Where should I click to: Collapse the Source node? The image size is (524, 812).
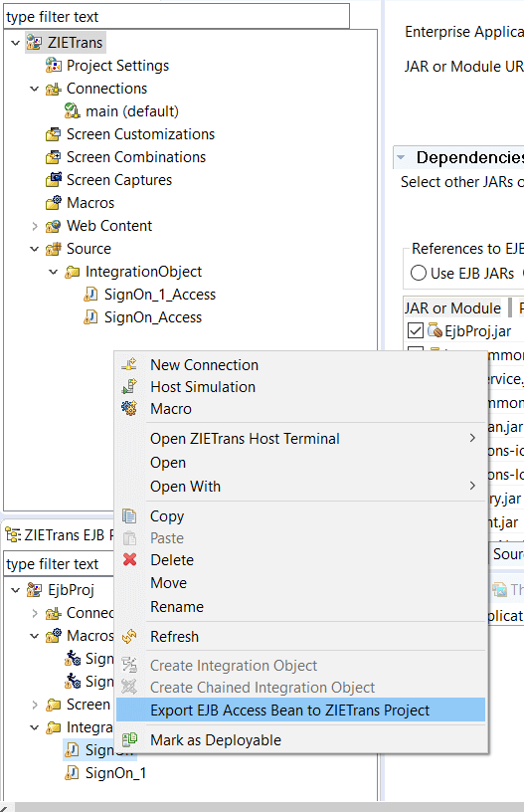tap(35, 249)
